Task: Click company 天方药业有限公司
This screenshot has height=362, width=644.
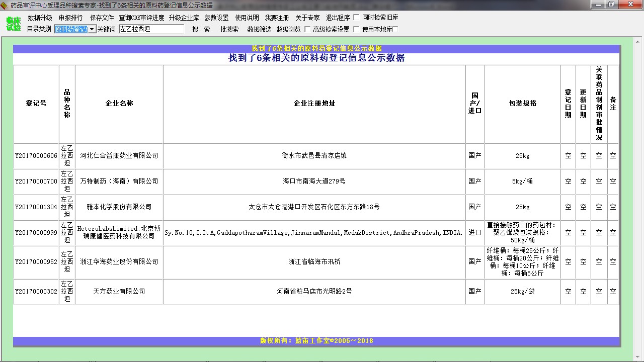Action: [119, 292]
